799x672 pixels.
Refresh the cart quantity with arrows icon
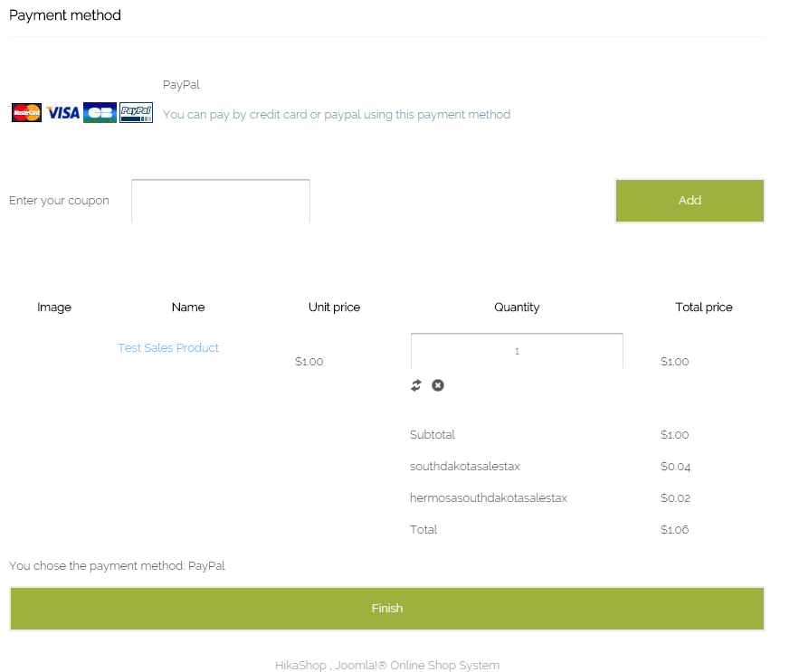(x=416, y=385)
